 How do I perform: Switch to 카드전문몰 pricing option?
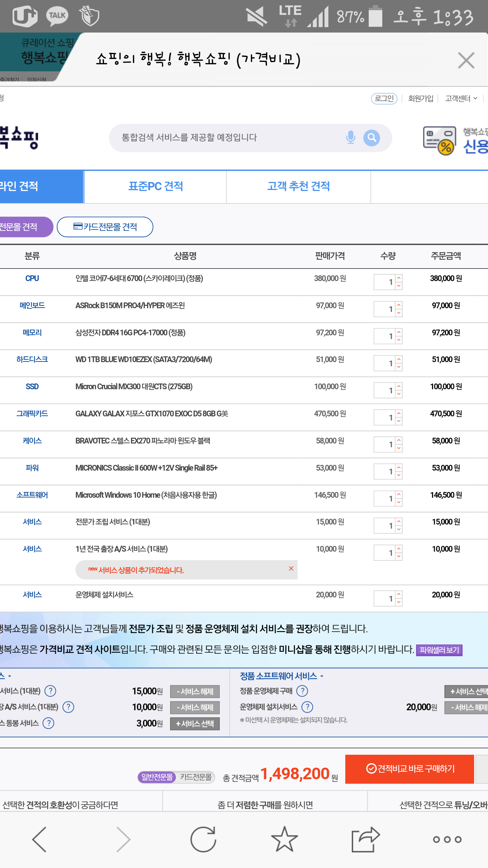[196, 777]
